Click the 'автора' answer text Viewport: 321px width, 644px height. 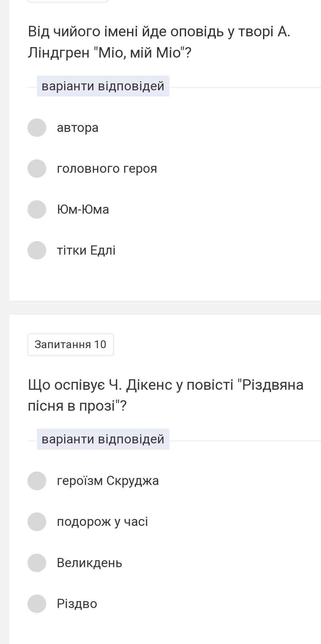[x=78, y=128]
